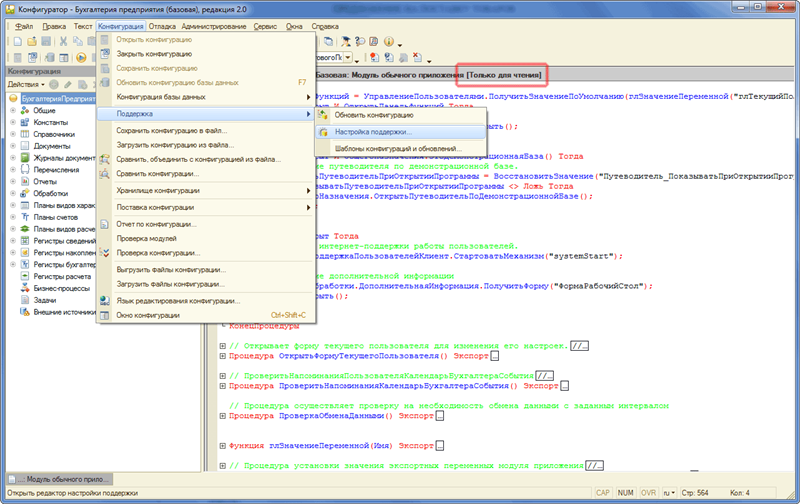The image size is (800, 504).
Task: Click Проверка модулей menu item
Action: click(x=147, y=238)
